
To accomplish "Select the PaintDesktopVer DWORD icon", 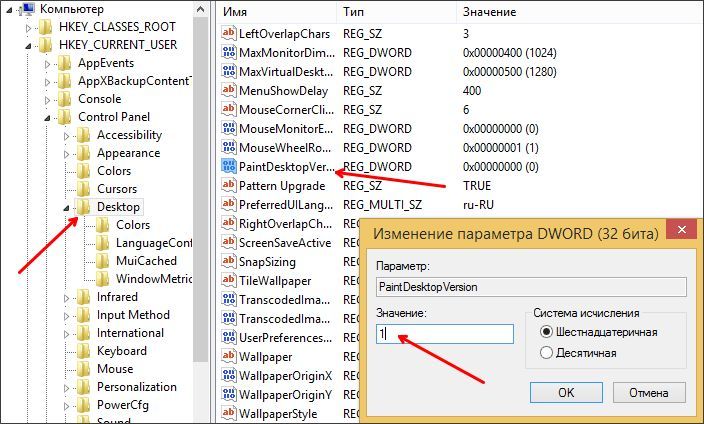I will (x=229, y=166).
